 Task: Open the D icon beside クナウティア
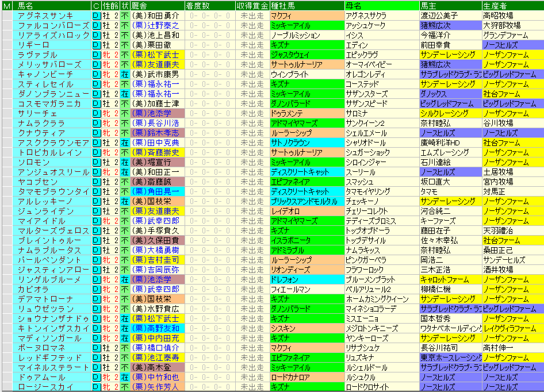tap(97, 133)
